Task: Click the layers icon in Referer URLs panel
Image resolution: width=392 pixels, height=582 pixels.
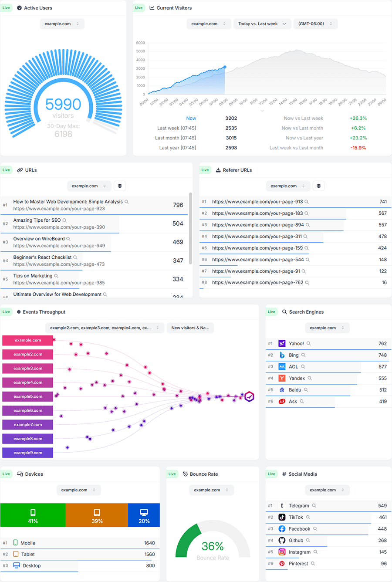Action: 318,186
